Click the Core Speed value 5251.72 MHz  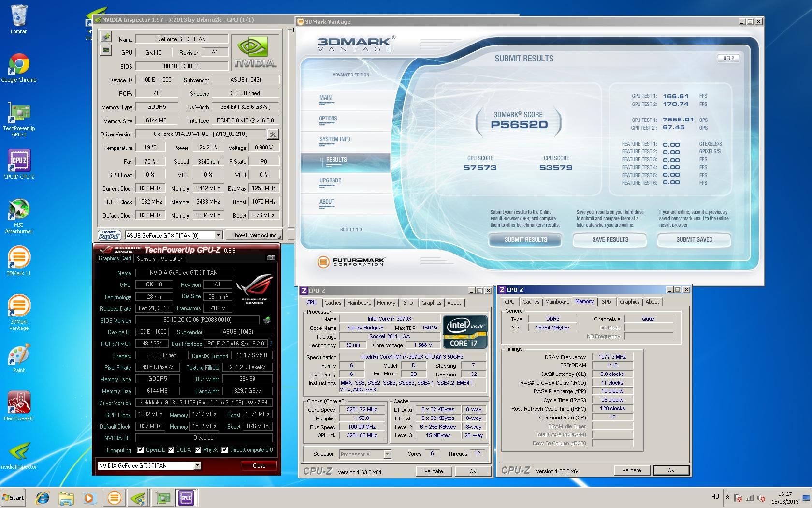(362, 409)
